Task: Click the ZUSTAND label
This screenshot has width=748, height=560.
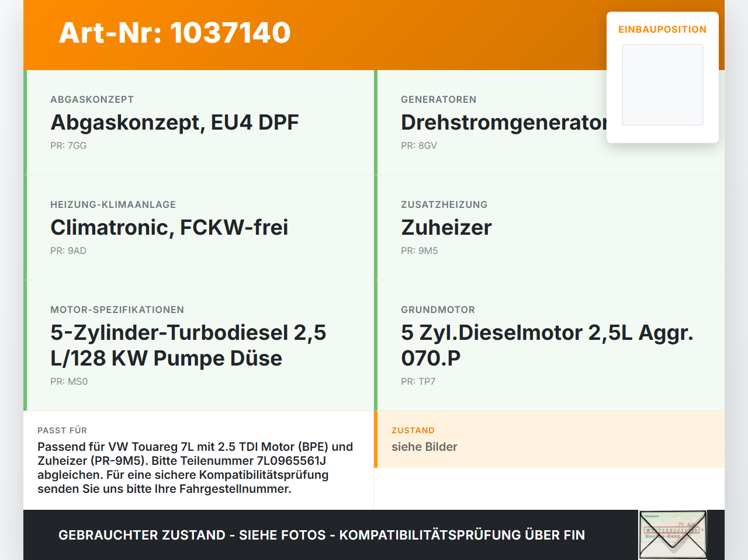Action: (413, 430)
